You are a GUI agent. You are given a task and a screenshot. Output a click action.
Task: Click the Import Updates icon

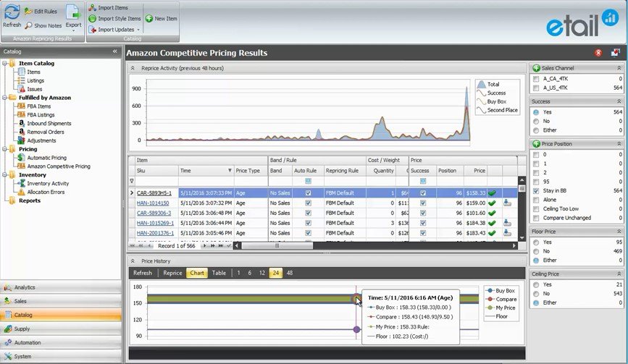93,30
